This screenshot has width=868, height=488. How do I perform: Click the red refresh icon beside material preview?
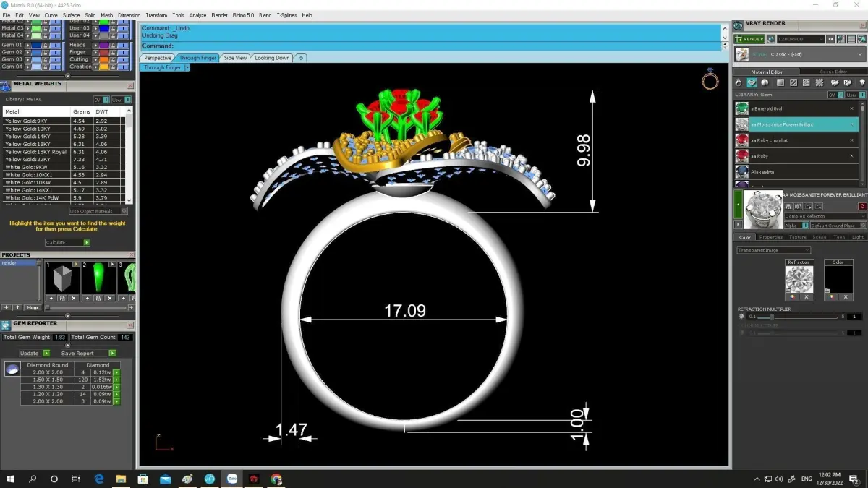point(862,207)
